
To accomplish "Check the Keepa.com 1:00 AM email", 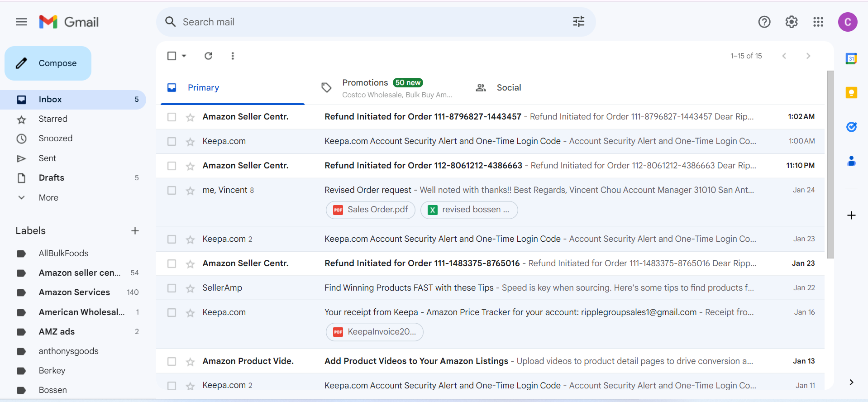I will click(172, 141).
